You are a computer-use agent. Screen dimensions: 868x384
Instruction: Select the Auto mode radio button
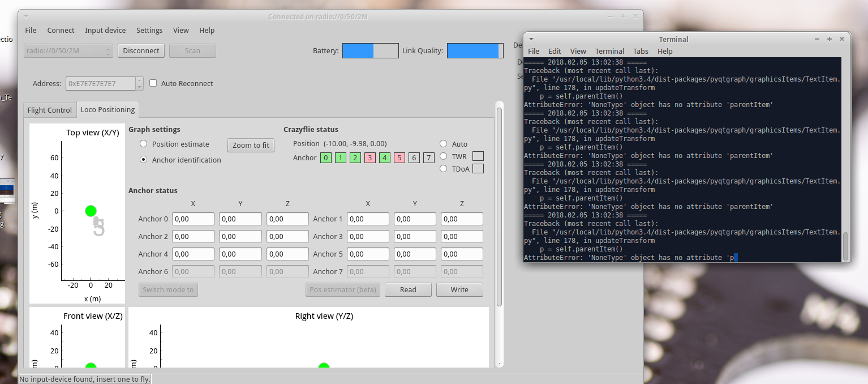(444, 144)
